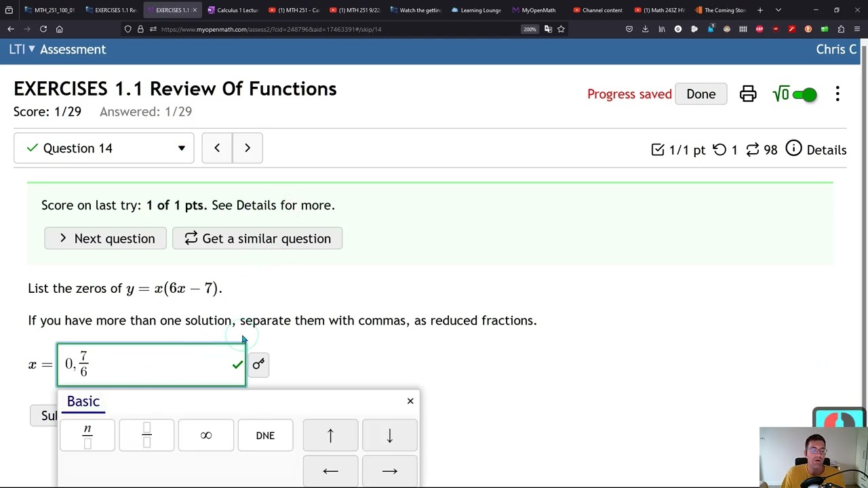The height and width of the screenshot is (488, 868).
Task: Go to next question arrow
Action: point(248,148)
